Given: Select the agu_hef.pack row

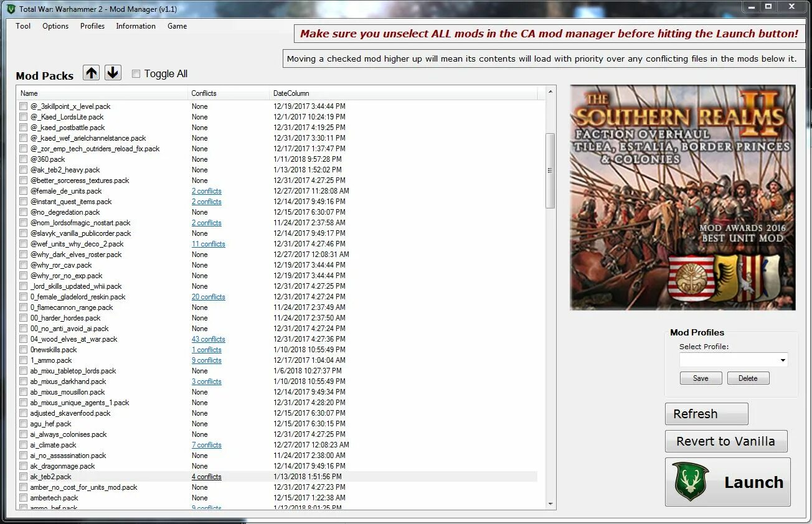Looking at the screenshot, I should tap(277, 424).
